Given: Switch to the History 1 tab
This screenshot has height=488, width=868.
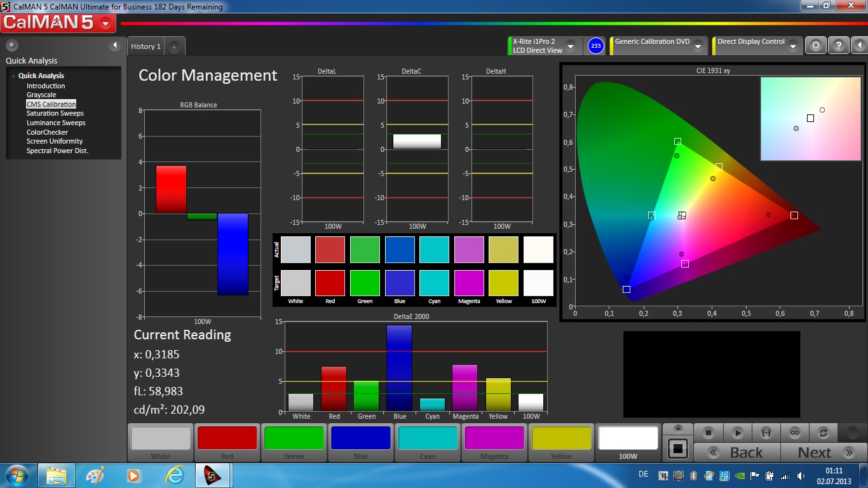Looking at the screenshot, I should [146, 46].
